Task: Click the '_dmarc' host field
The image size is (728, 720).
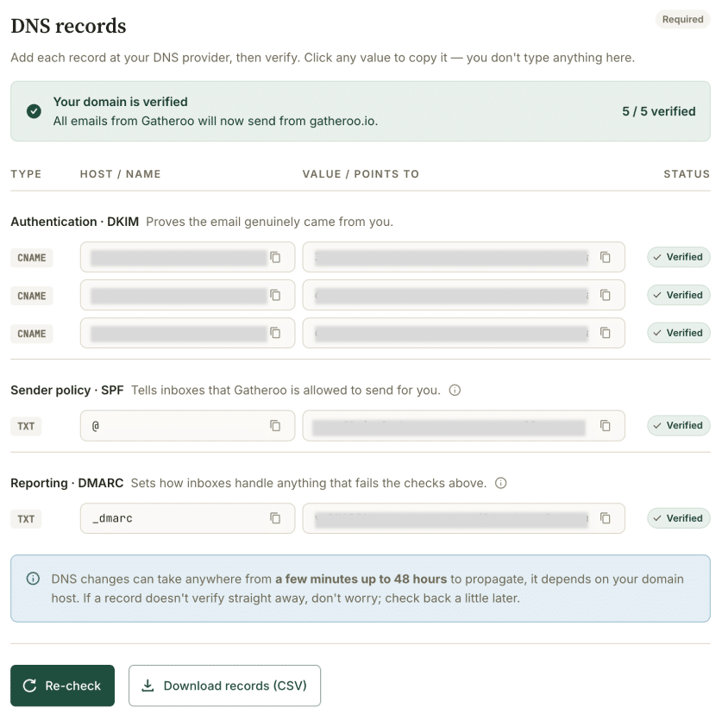Action: coord(187,518)
